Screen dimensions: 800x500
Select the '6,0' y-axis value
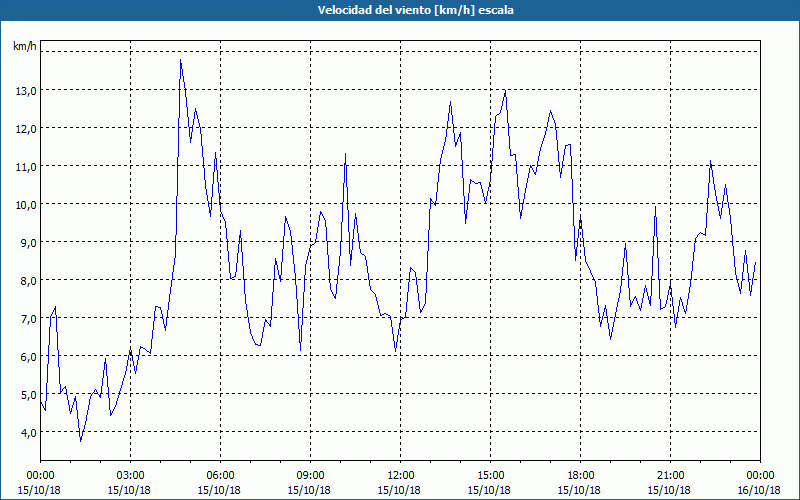(x=28, y=357)
